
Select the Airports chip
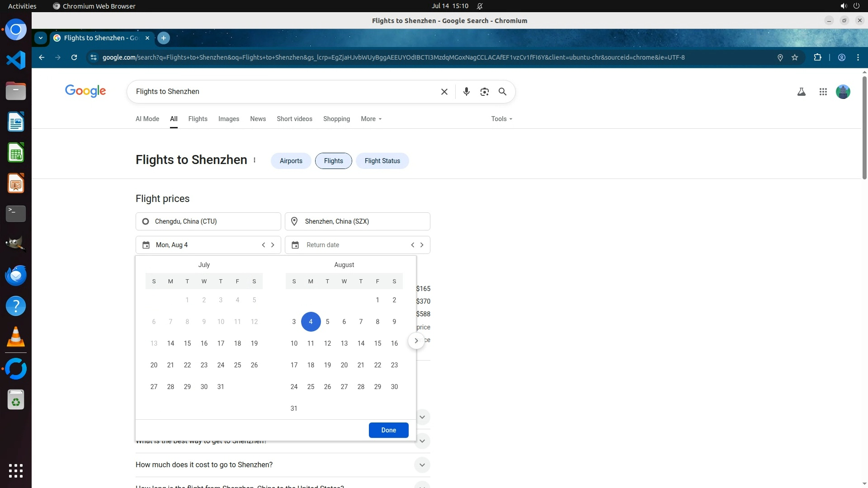click(291, 161)
